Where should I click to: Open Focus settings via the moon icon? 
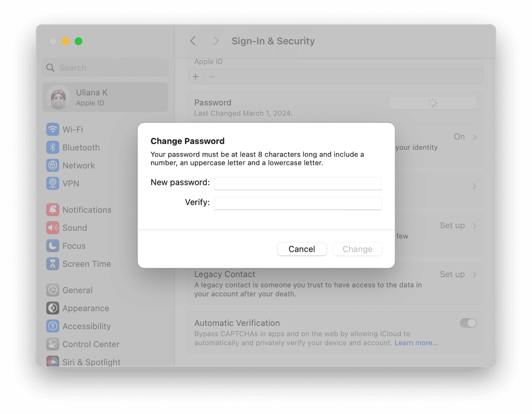pos(52,246)
